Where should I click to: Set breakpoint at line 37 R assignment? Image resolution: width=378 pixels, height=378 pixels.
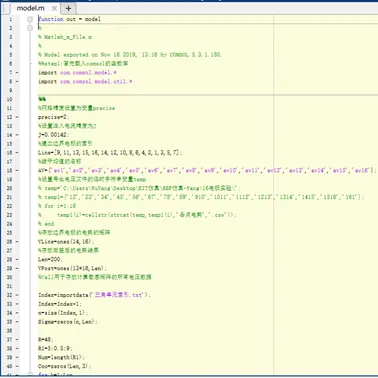pyautogui.click(x=17, y=339)
